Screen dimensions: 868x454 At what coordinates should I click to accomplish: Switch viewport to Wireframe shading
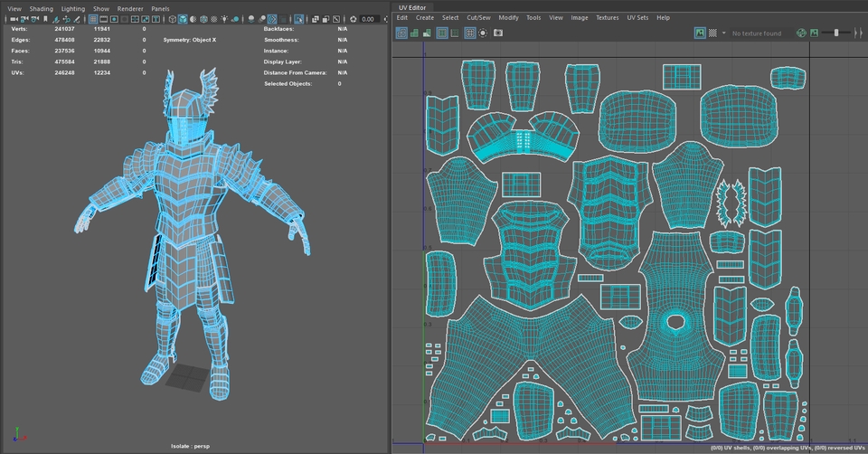[x=172, y=19]
